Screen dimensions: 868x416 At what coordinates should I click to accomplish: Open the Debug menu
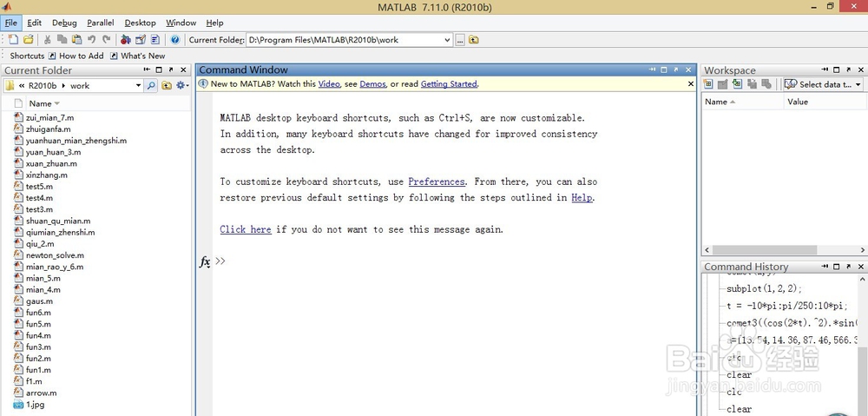pos(65,23)
